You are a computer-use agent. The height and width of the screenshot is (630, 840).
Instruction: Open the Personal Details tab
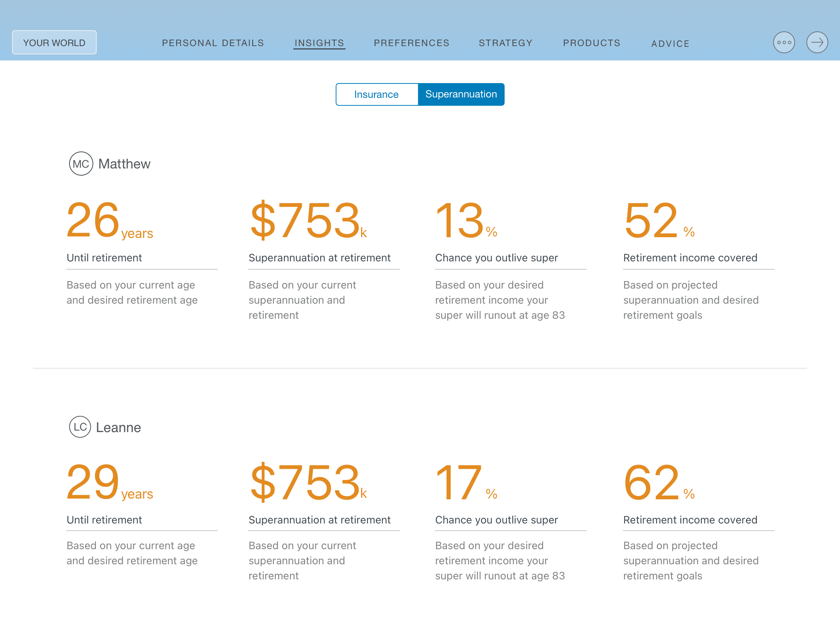point(213,43)
